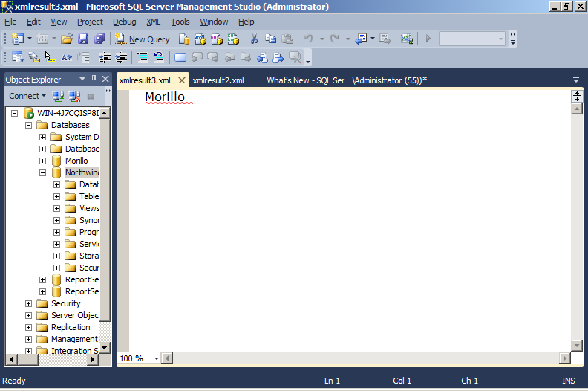
Task: Open text editor toolbar options dropdown
Action: click(308, 60)
